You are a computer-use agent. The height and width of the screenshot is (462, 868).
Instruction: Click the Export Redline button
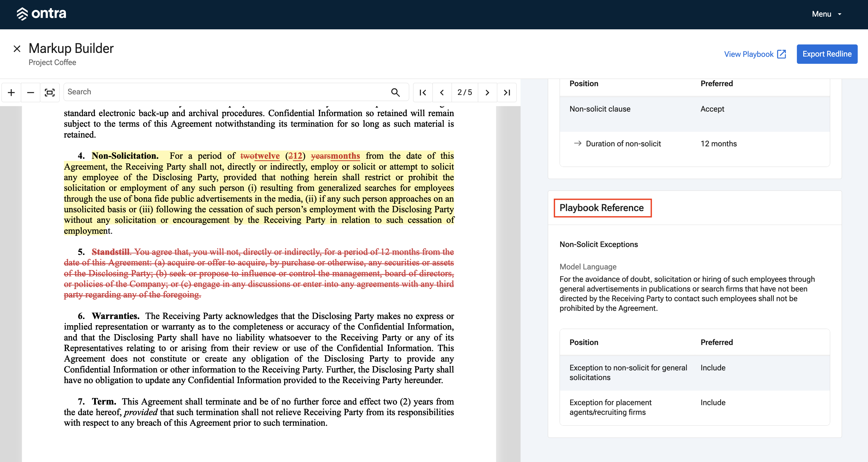[827, 54]
